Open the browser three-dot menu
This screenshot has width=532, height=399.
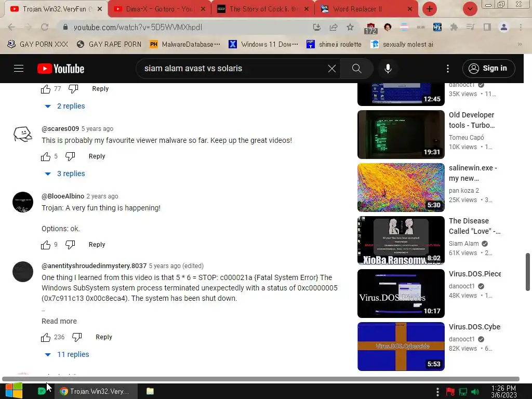(521, 27)
